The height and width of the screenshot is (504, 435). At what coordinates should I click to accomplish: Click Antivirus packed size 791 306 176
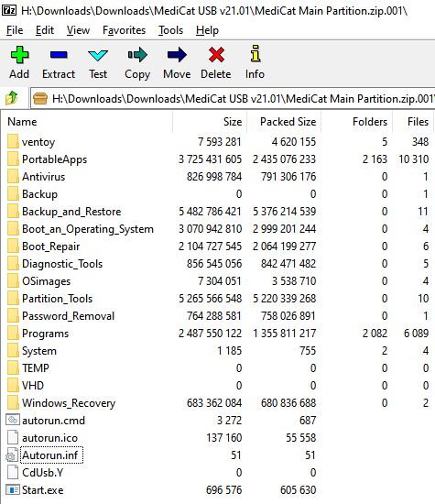[x=288, y=177]
